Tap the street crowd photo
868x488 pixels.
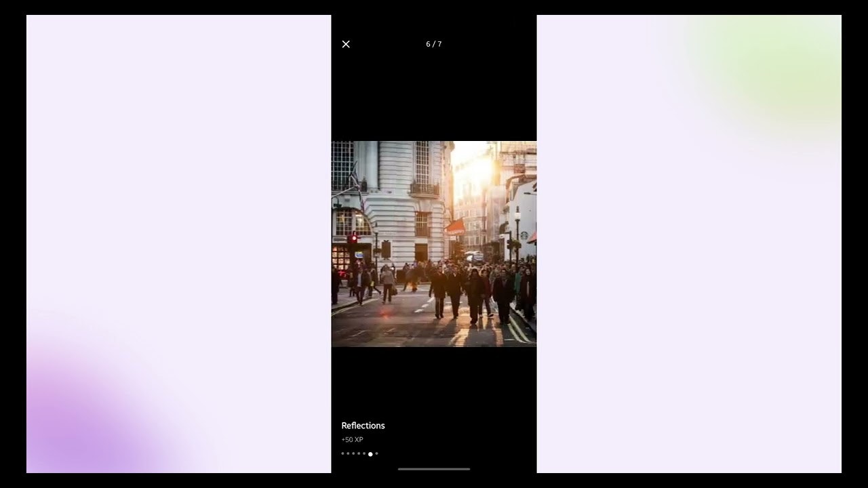coord(434,244)
